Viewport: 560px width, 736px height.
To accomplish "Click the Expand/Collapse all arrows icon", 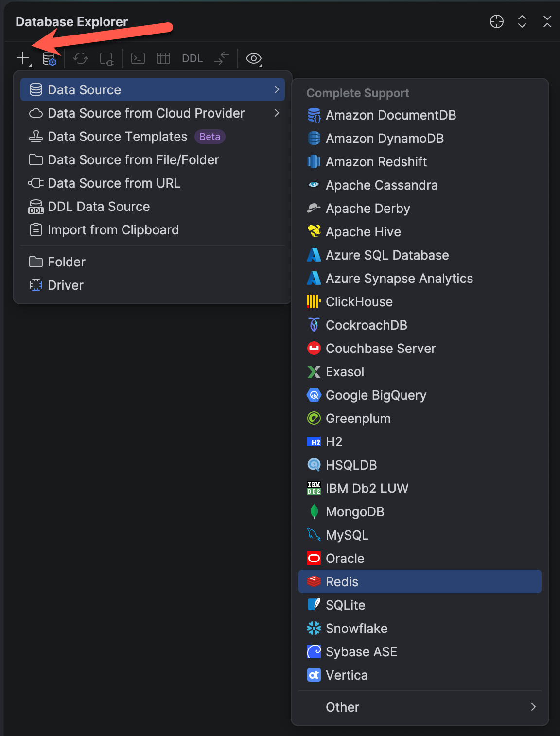I will point(522,21).
